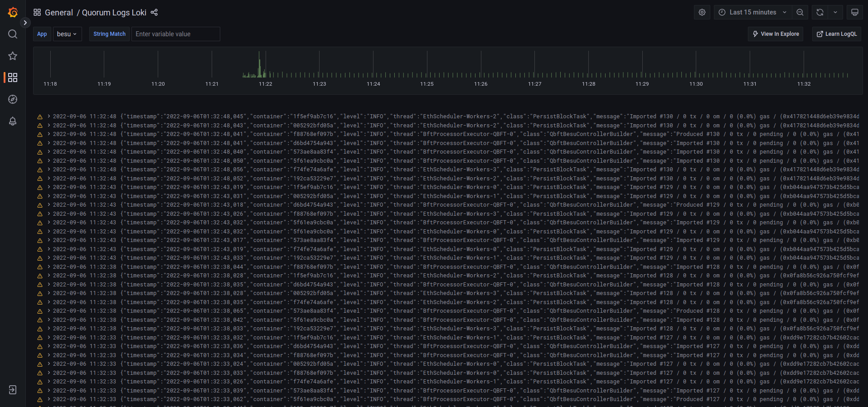The height and width of the screenshot is (407, 868).
Task: Share dashboard using the share icon
Action: pyautogui.click(x=154, y=12)
